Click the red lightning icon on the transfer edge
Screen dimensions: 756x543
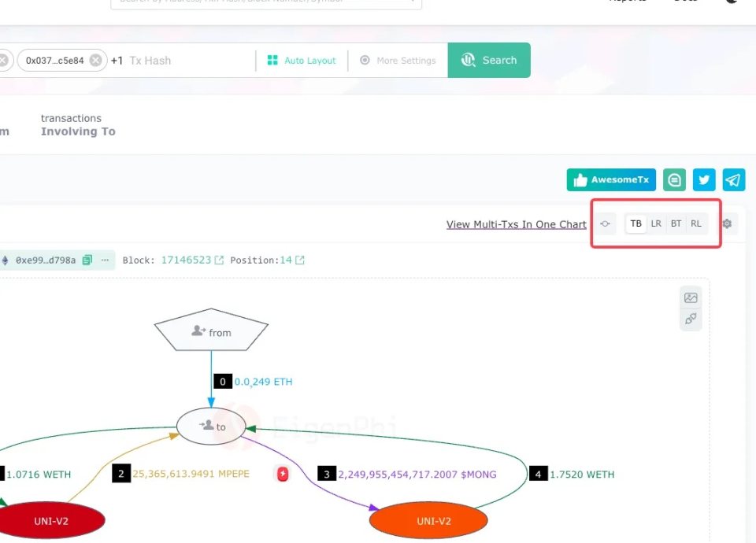pyautogui.click(x=282, y=474)
